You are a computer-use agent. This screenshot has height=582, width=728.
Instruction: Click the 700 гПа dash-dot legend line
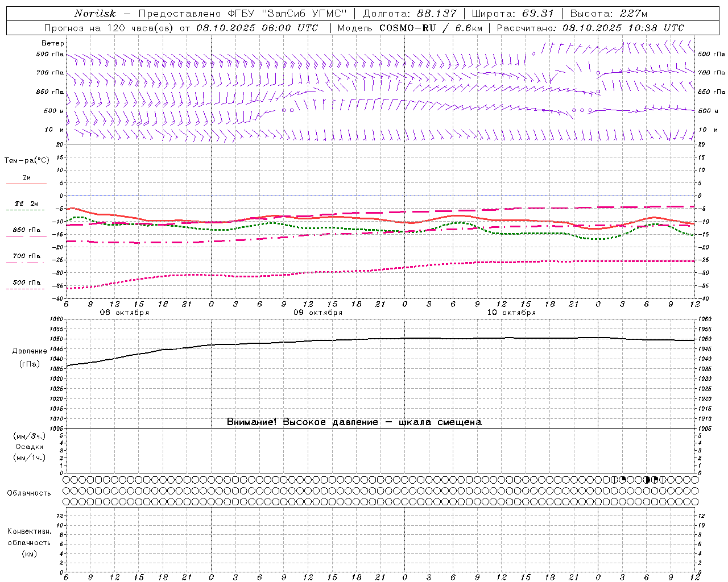[x=25, y=263]
